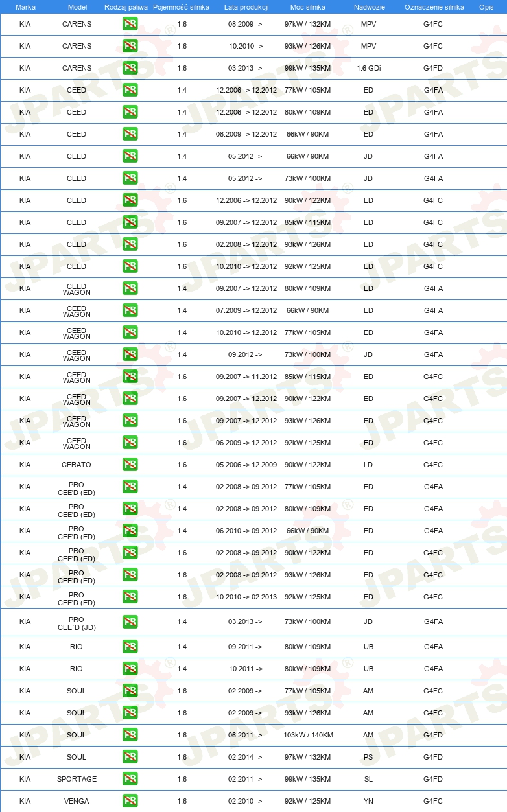Click the G4FD engine code in SPORTAGE row
The width and height of the screenshot is (507, 812).
tap(433, 779)
